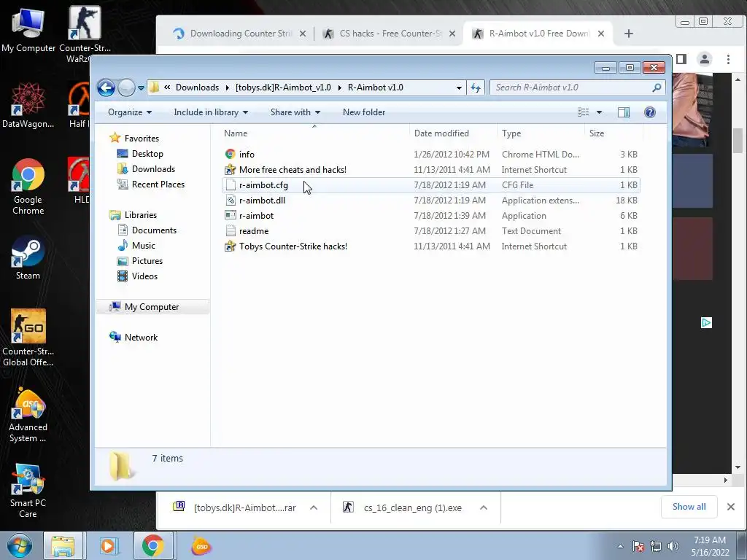Open the Share with menu
The width and height of the screenshot is (747, 560).
click(295, 112)
